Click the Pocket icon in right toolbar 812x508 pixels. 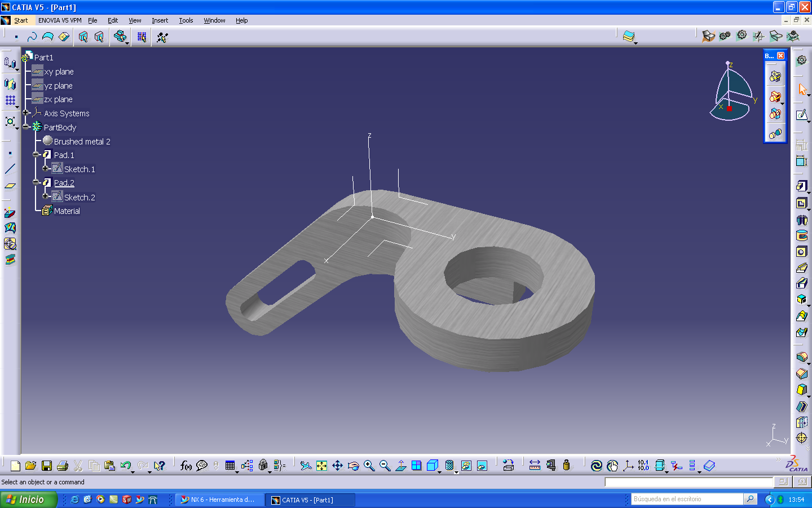[801, 203]
